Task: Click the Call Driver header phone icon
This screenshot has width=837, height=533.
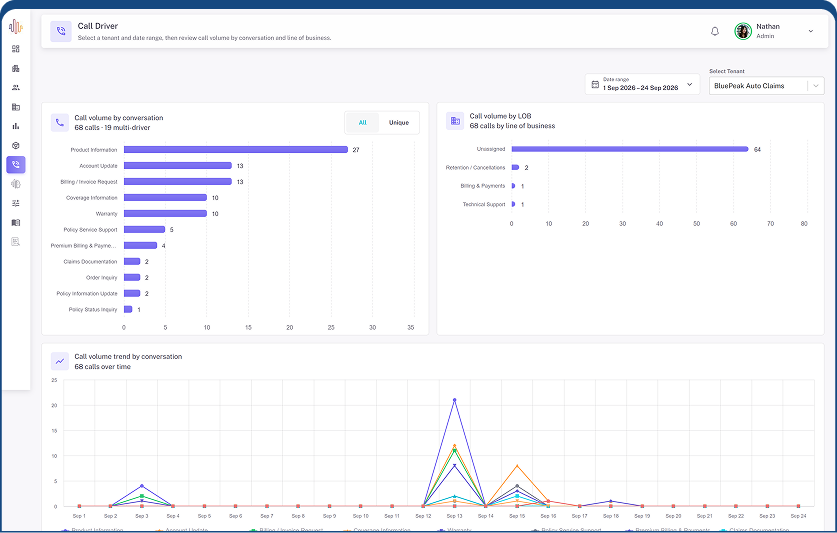Action: [x=61, y=32]
